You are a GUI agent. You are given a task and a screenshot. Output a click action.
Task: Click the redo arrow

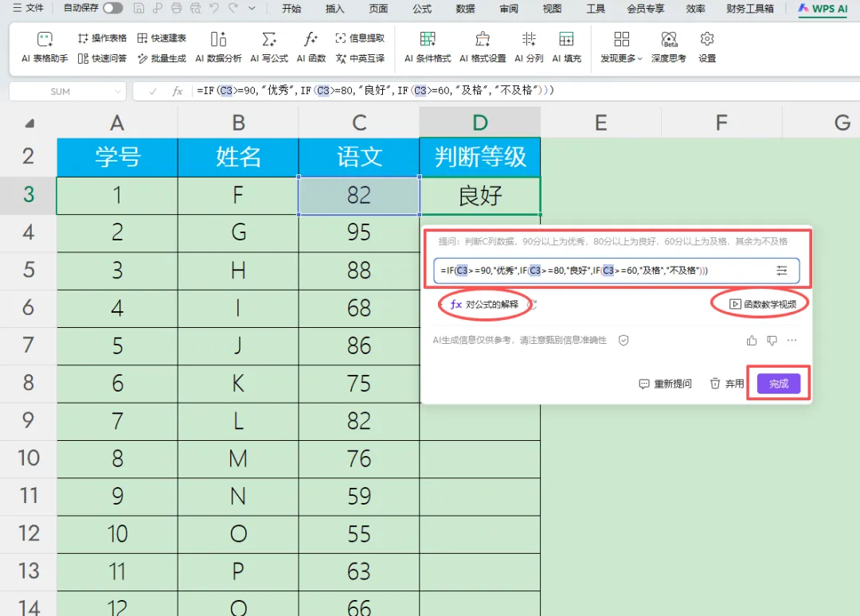[x=233, y=8]
